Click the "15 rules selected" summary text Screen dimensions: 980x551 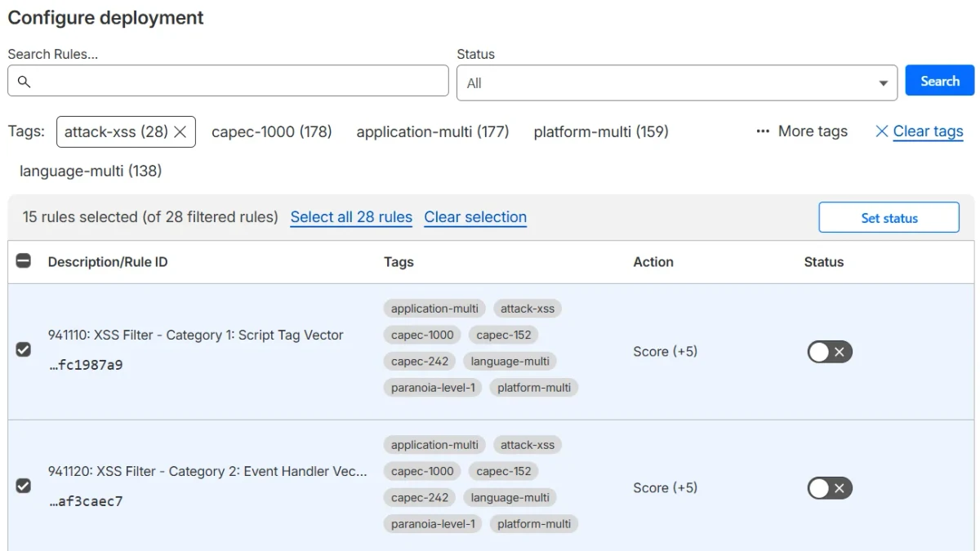[x=150, y=217]
